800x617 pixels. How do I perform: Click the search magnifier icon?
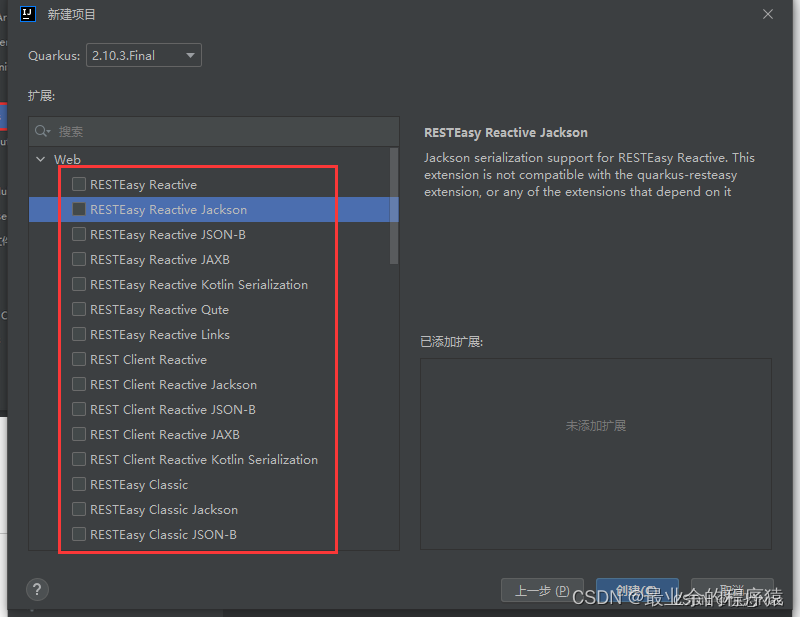pyautogui.click(x=42, y=132)
